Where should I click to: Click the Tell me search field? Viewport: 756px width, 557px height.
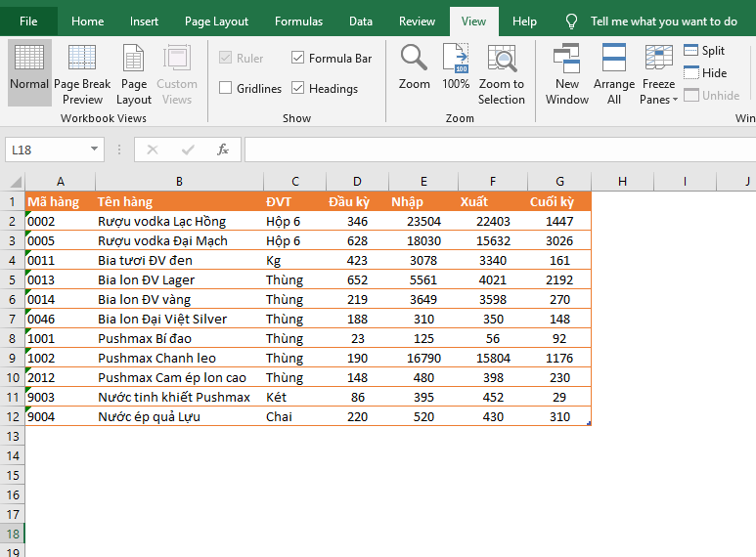click(663, 21)
